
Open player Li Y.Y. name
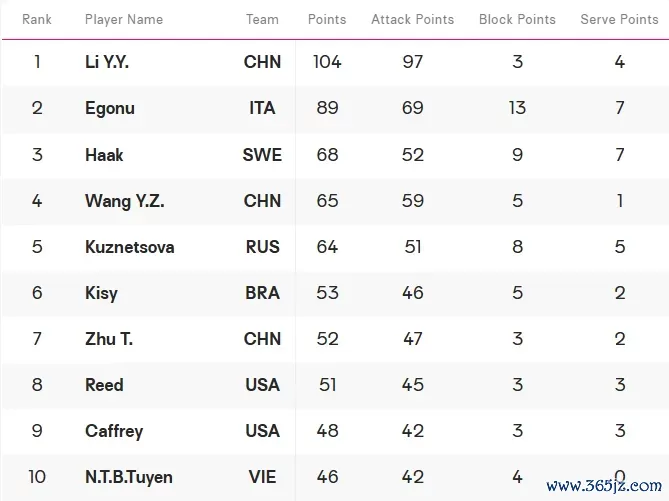(107, 62)
